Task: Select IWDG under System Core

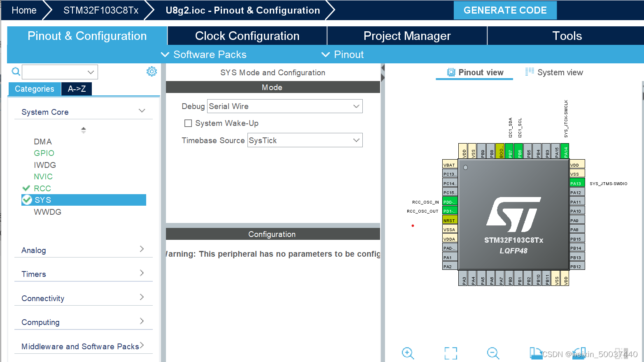Action: click(45, 165)
